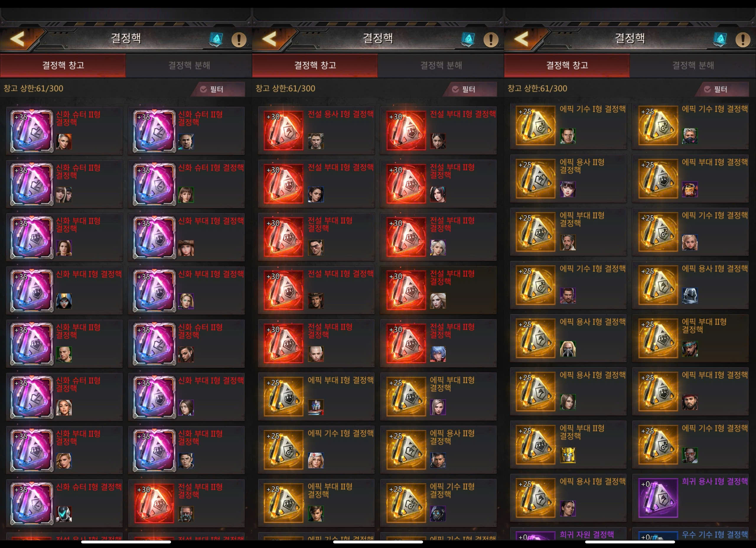
Task: Tap the knight helmet avatar under 에픽 용사 I형
Action: click(690, 296)
